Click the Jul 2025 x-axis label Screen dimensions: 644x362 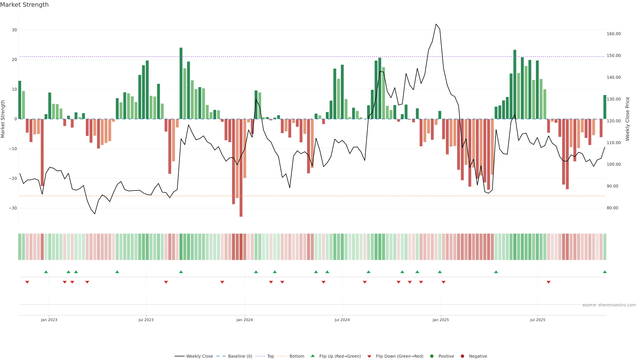(x=538, y=320)
